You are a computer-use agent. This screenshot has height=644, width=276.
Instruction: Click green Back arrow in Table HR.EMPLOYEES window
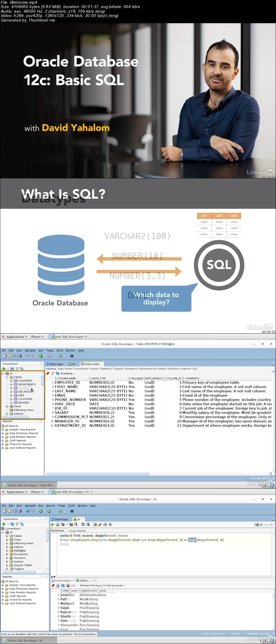pyautogui.click(x=41, y=356)
